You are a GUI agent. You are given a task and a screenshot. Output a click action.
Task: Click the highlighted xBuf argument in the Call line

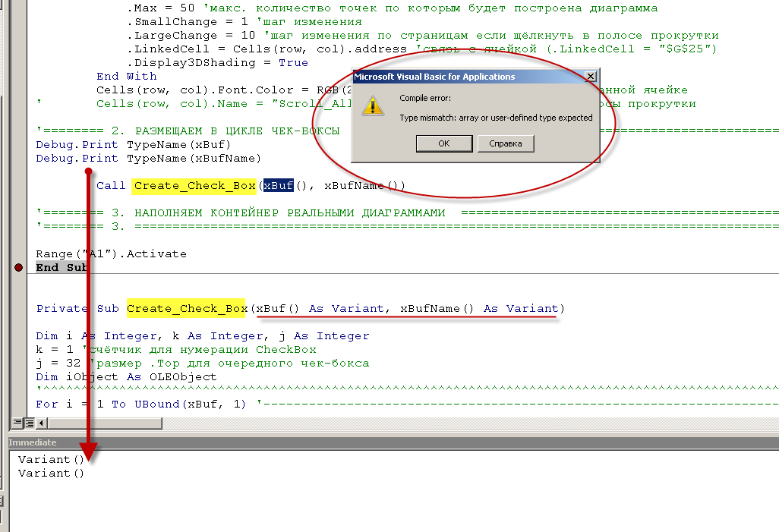point(278,186)
